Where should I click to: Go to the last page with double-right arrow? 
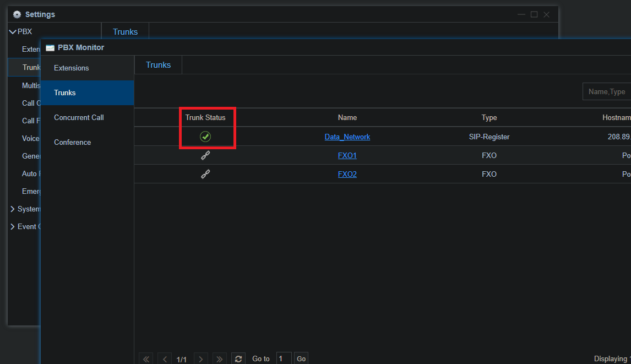coord(219,358)
